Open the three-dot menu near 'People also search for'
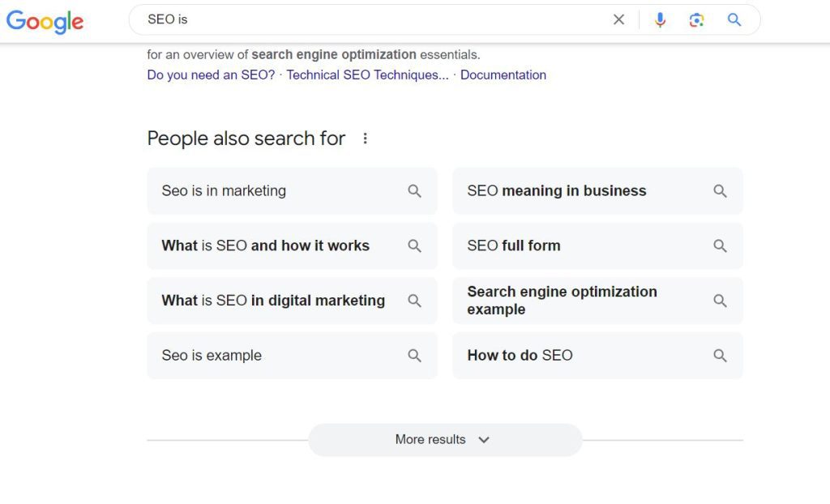 point(365,138)
